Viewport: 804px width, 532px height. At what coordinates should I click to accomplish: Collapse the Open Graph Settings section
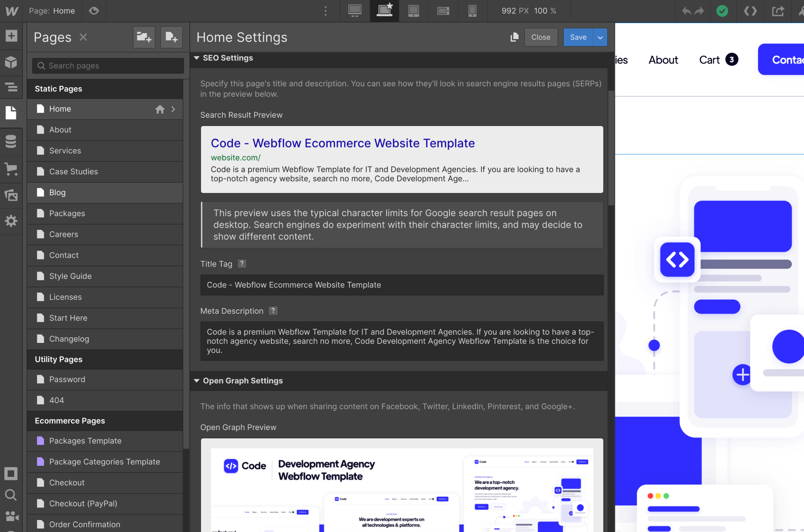tap(197, 380)
